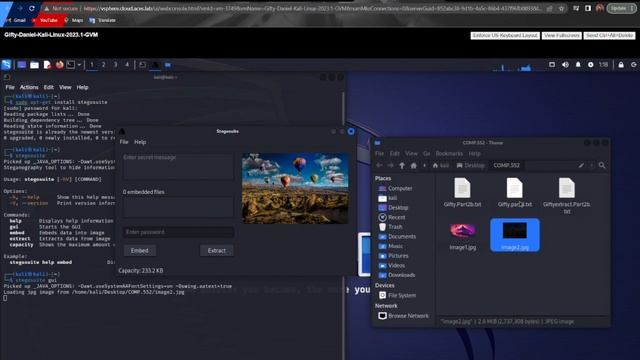
Task: Click the Embed button
Action: point(140,251)
